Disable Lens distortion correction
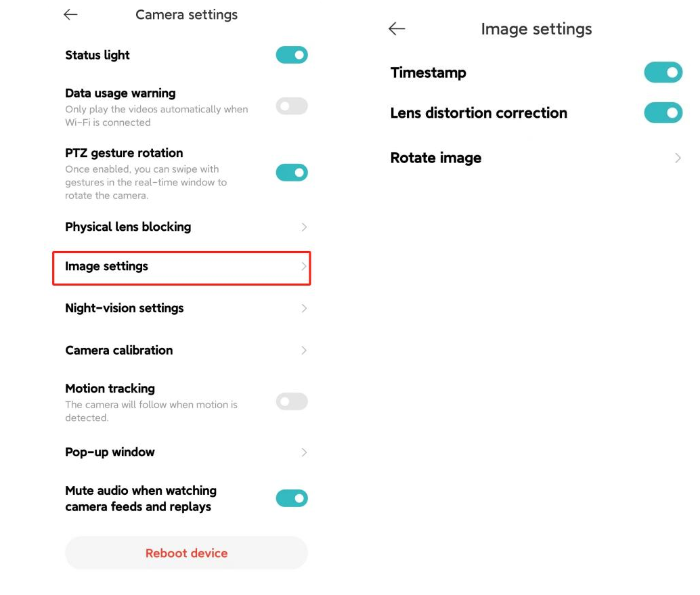The width and height of the screenshot is (700, 595). click(x=663, y=113)
